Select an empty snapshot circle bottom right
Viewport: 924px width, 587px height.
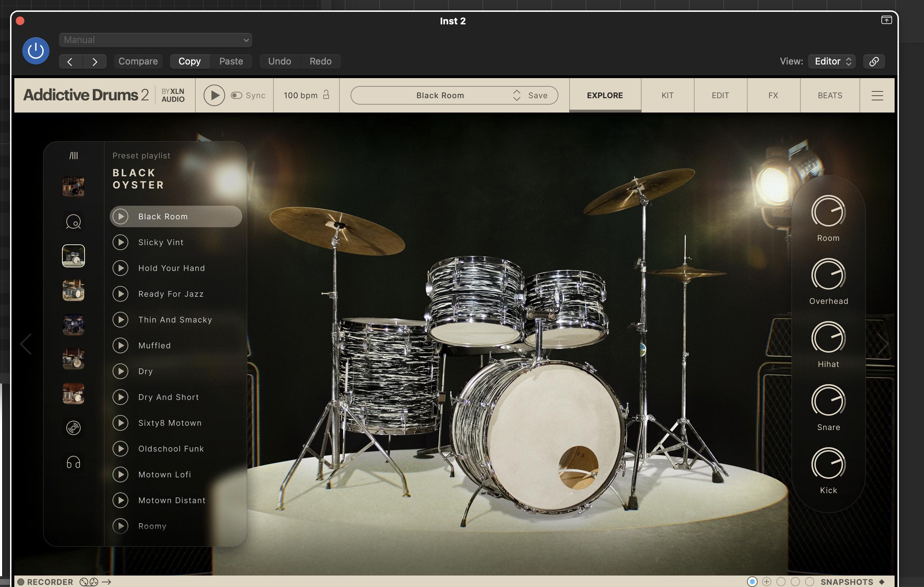point(795,582)
